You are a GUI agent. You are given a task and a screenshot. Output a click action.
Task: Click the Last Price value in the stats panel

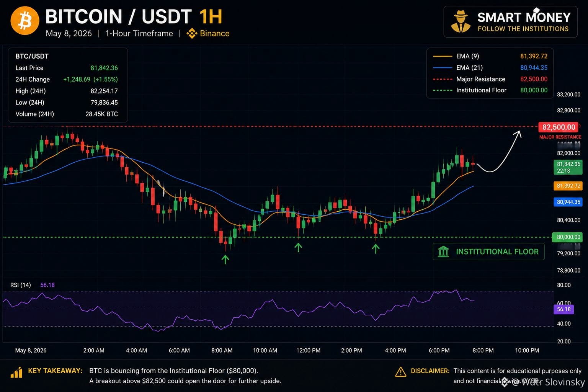click(x=104, y=68)
